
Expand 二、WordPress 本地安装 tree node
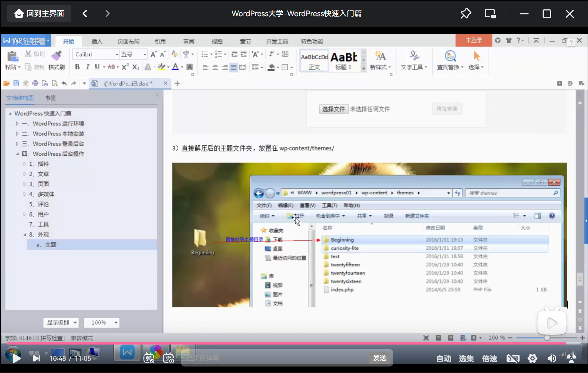point(17,134)
